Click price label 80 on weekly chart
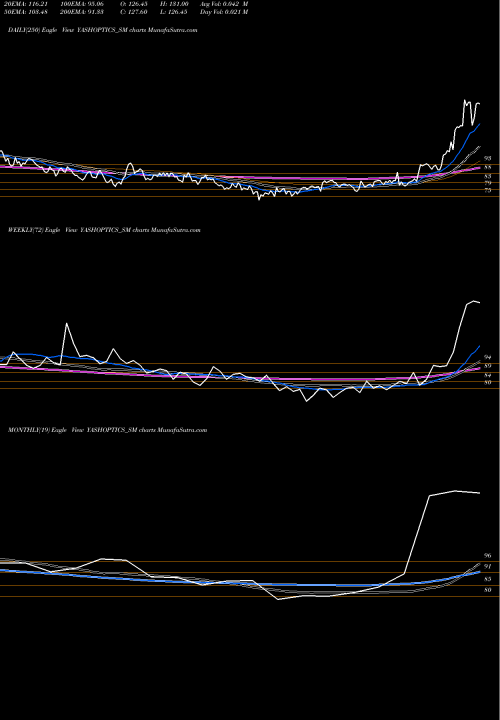 (x=488, y=382)
